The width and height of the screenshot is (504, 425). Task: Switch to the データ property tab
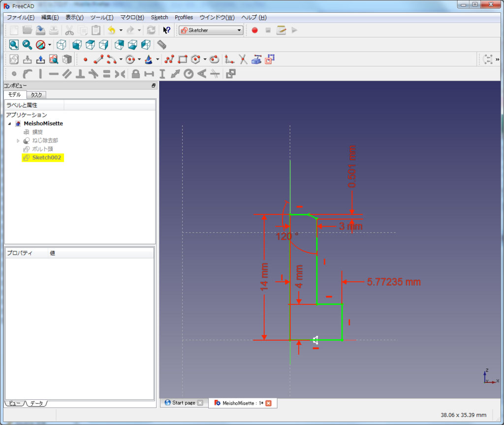coord(36,403)
